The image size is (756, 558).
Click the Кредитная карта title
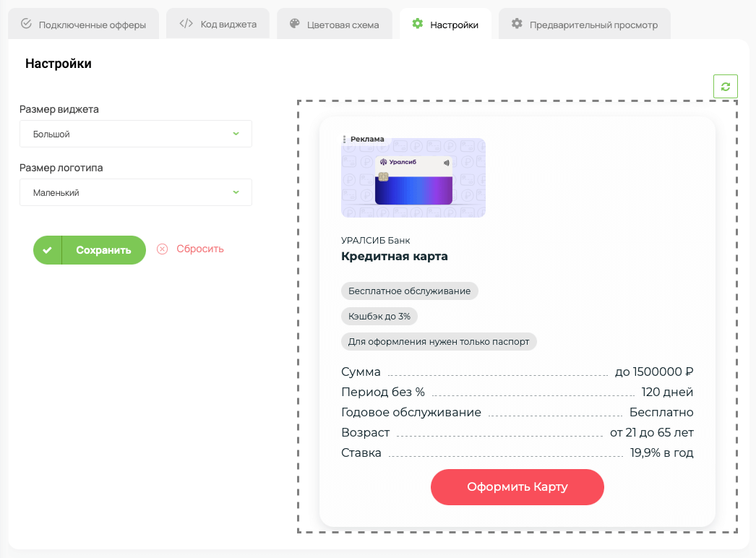click(394, 257)
